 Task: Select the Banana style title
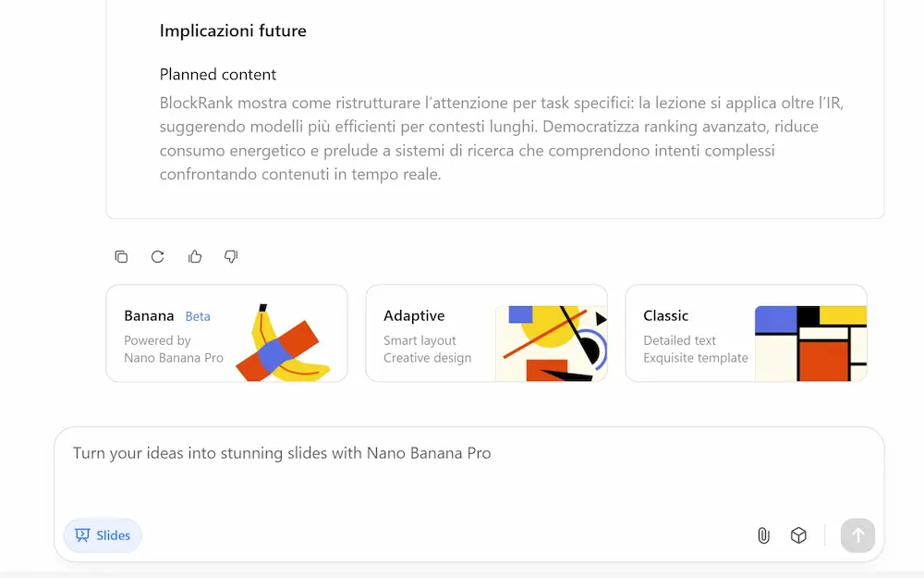click(x=149, y=315)
